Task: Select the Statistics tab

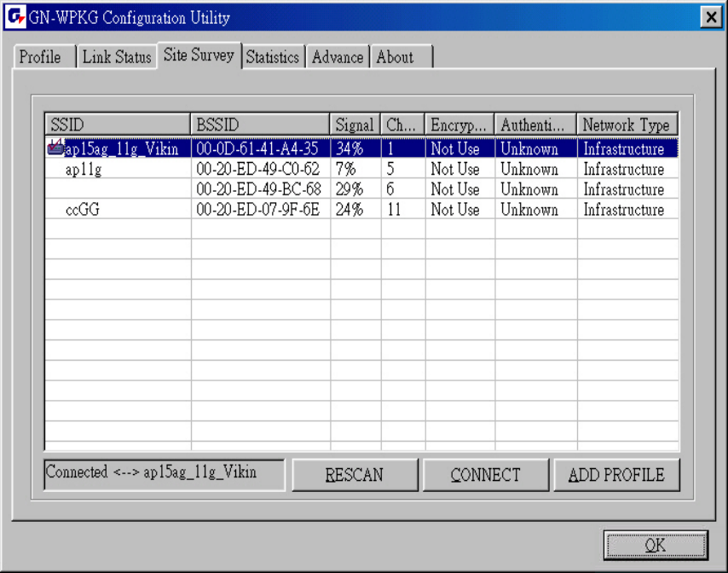Action: (273, 57)
